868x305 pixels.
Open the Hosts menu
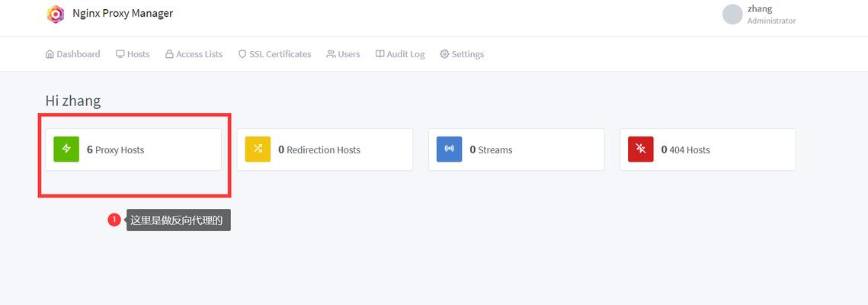[133, 54]
